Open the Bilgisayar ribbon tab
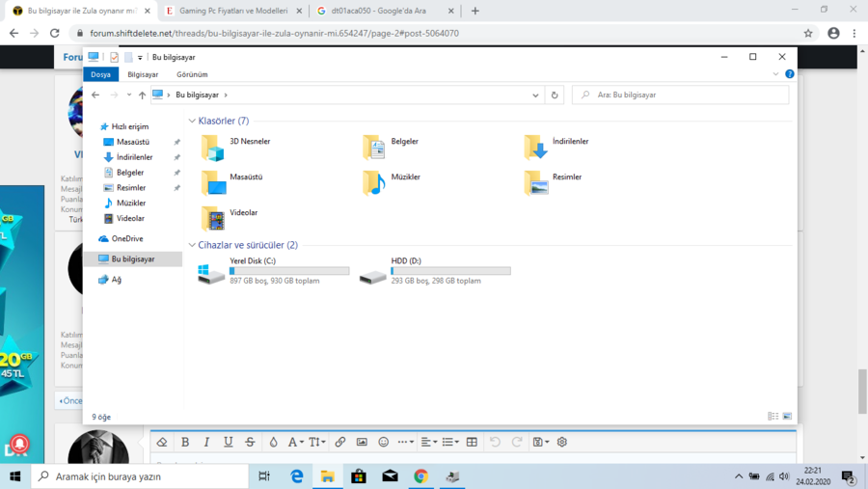 pos(143,74)
